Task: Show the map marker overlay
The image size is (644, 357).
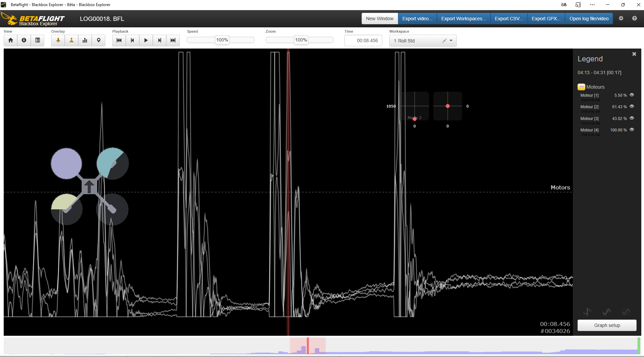Action: pos(99,40)
